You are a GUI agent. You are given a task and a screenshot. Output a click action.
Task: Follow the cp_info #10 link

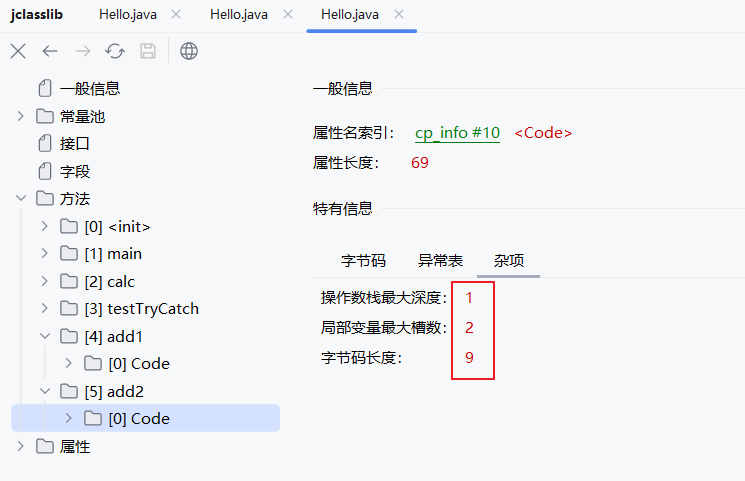457,133
